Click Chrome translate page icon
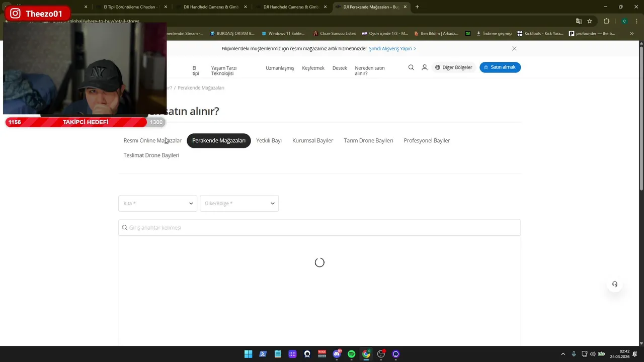The width and height of the screenshot is (644, 362). pos(579,21)
